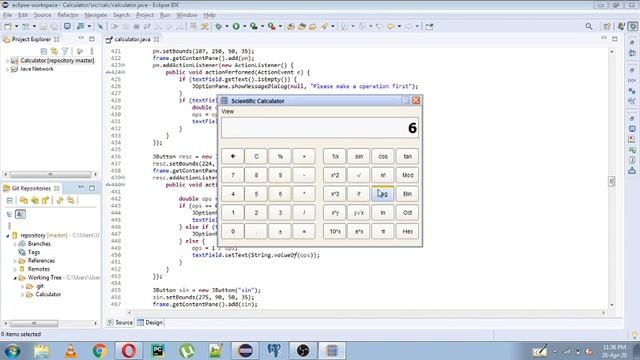Screen dimensions: 640x360
Task: Toggle Link with Editor in Project Explorer
Action: 54,51
